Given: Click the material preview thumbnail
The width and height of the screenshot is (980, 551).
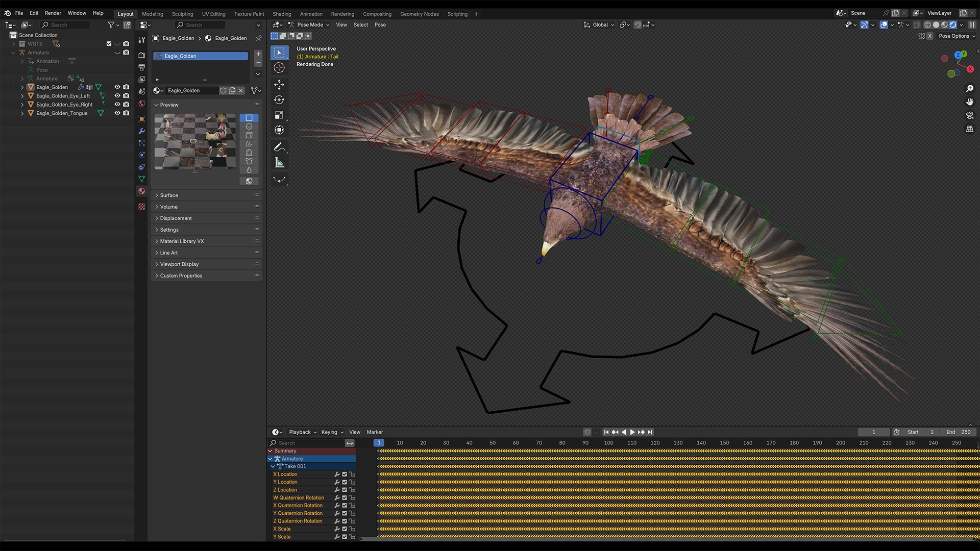Looking at the screenshot, I should (x=195, y=141).
